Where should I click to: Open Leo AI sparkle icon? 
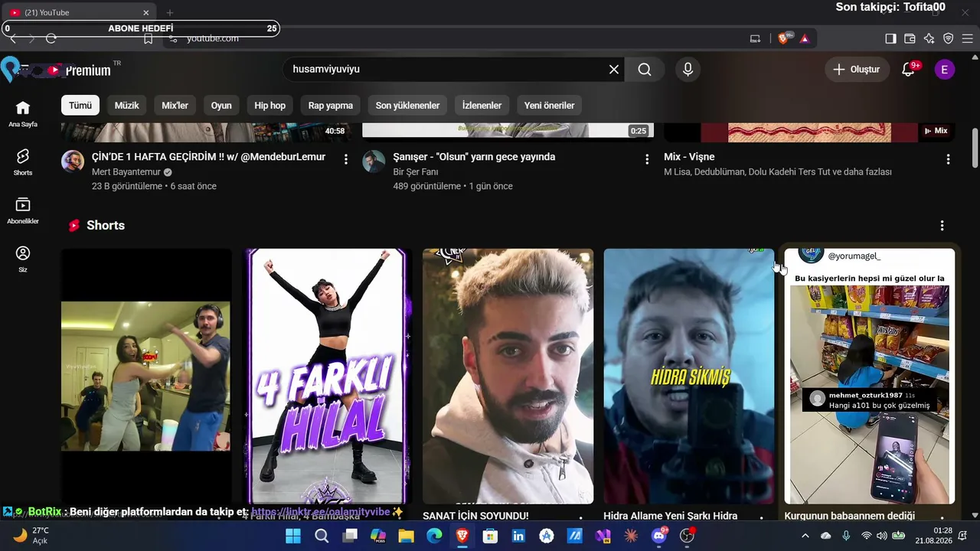[929, 38]
